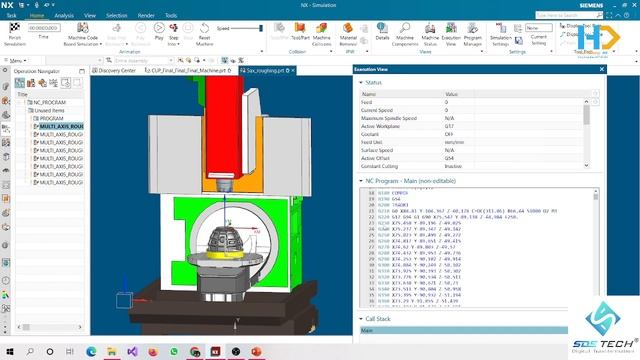
Task: Open the Tools ribbon tab
Action: click(171, 16)
